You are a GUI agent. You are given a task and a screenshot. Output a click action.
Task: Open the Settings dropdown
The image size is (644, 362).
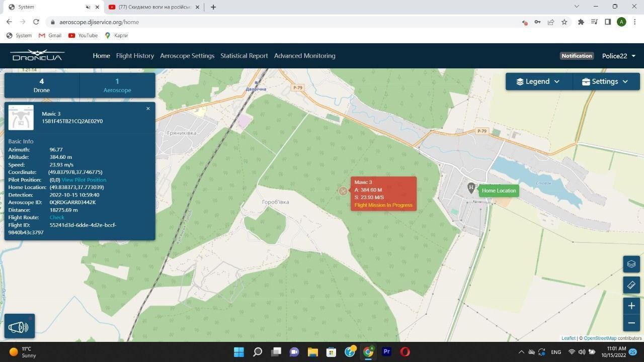click(x=605, y=81)
